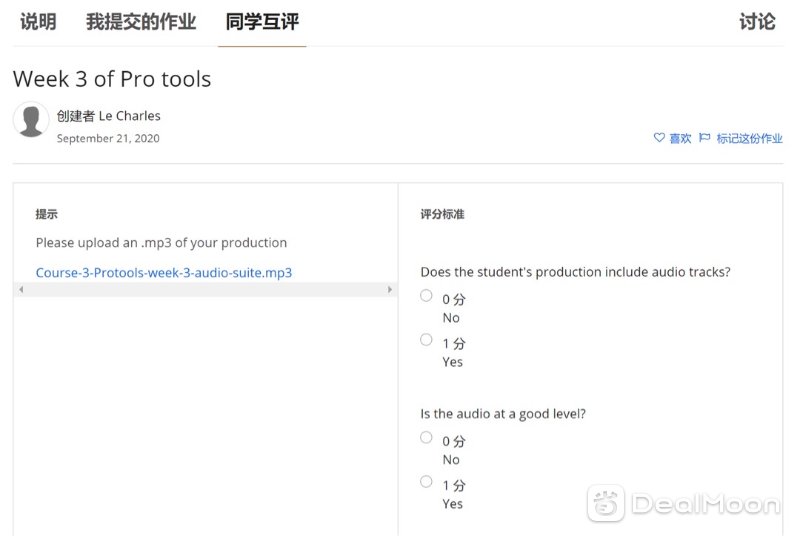Select 0 分 No for audio tracks question
This screenshot has height=536, width=800.
[426, 296]
